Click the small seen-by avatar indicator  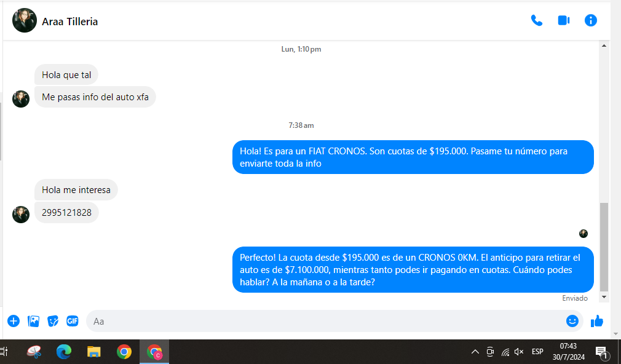pos(583,234)
